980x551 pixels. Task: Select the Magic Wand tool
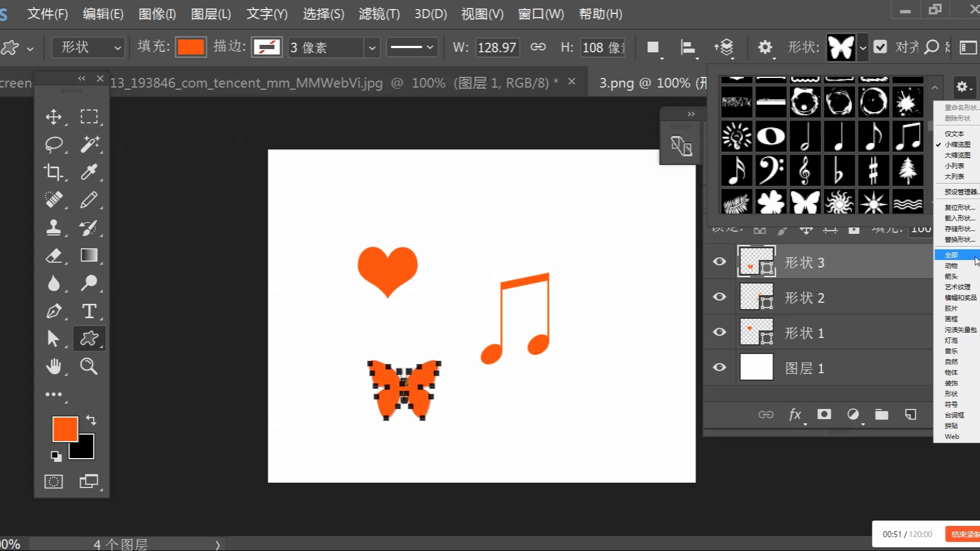pyautogui.click(x=89, y=145)
